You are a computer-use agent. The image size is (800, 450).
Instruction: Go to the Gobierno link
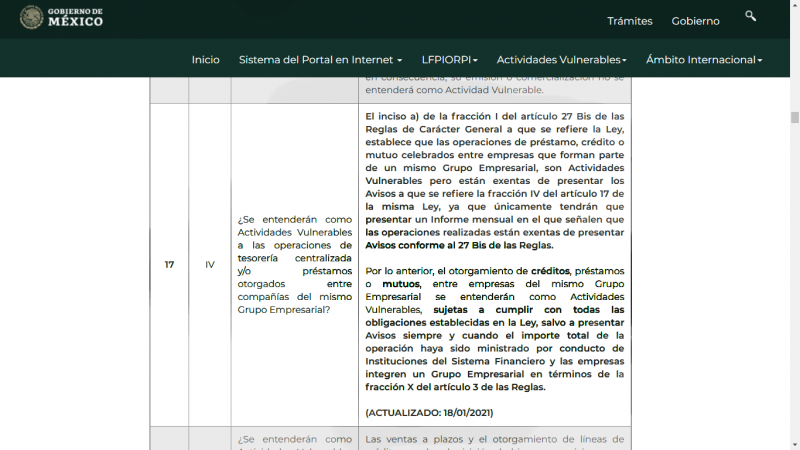click(x=695, y=21)
